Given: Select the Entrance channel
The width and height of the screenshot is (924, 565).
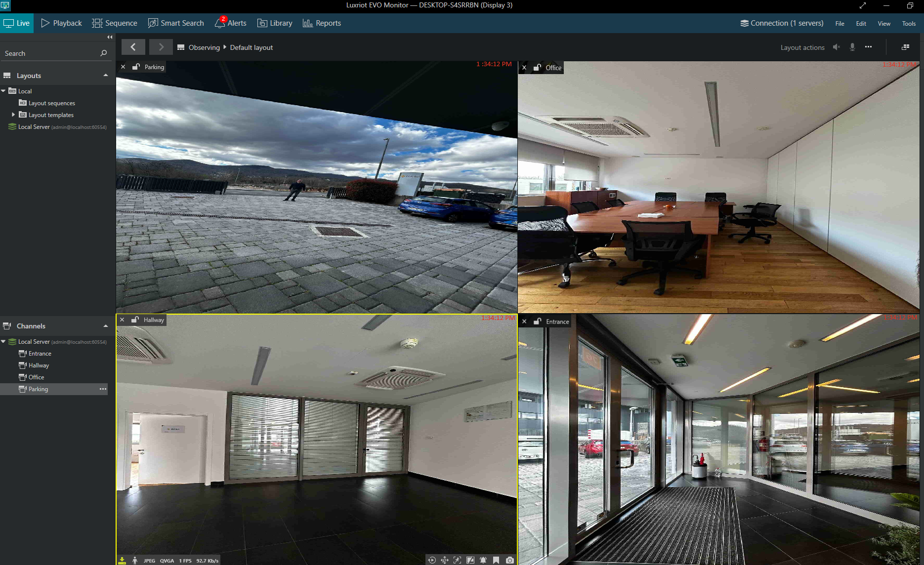Looking at the screenshot, I should point(35,354).
